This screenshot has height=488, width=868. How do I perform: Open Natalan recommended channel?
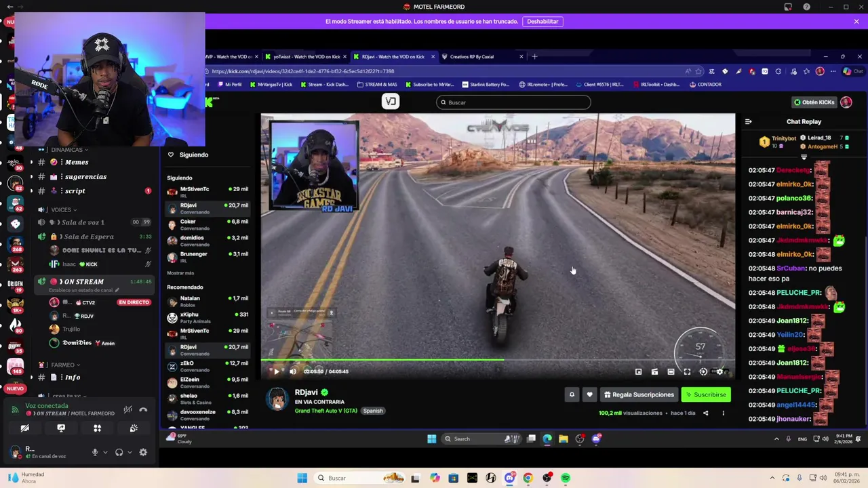click(x=208, y=301)
